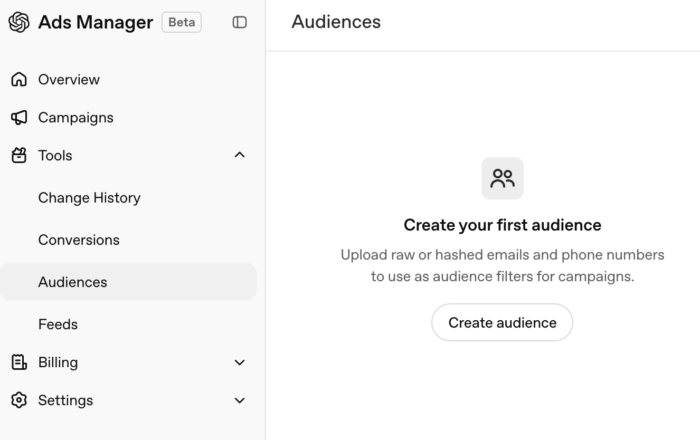Click the Settings gear icon

click(x=19, y=400)
